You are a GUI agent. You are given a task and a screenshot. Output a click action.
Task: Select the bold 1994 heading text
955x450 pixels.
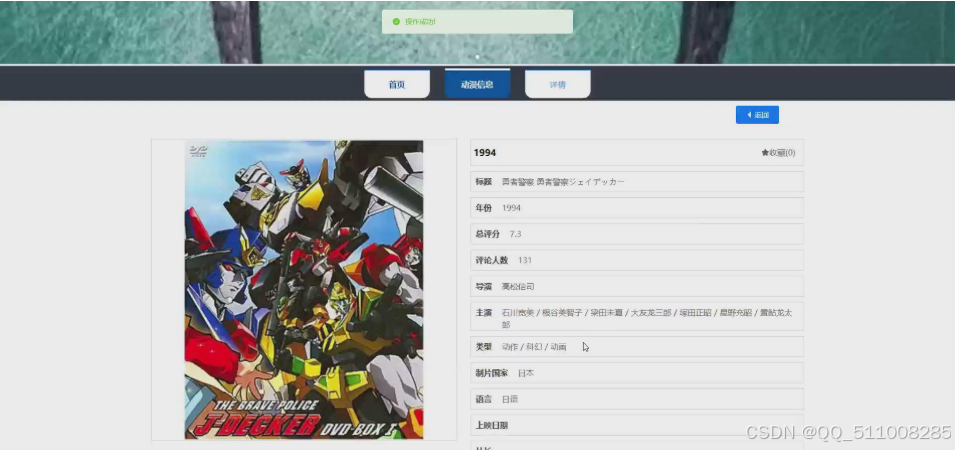[485, 153]
